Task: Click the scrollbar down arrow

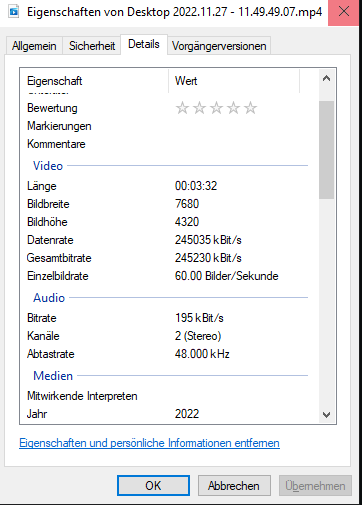Action: click(326, 414)
